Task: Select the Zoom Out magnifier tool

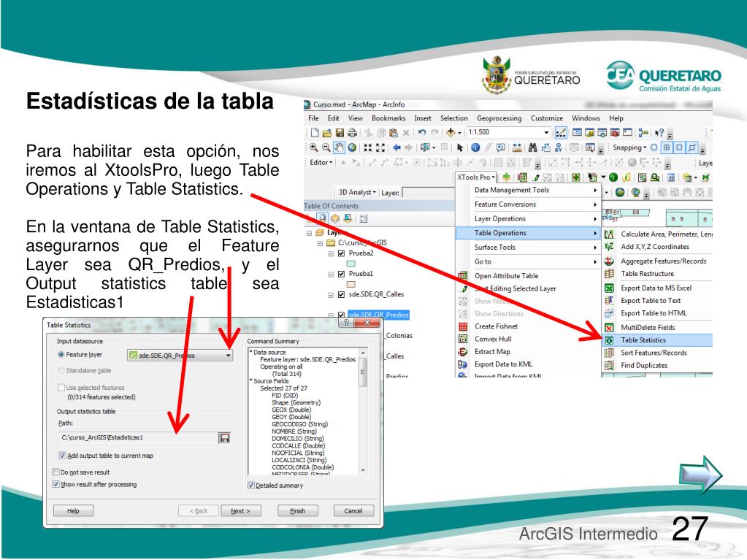Action: [x=326, y=147]
